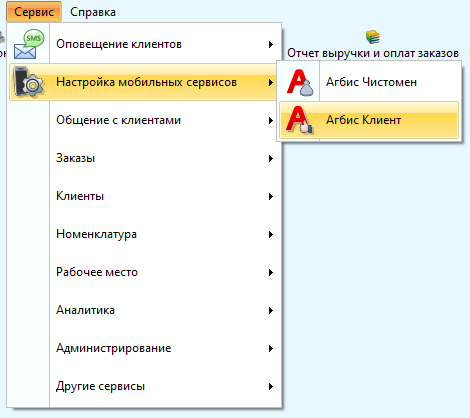Select Настройка мобильных сервисов entry
Viewport: 470px width, 418px height.
tap(143, 82)
